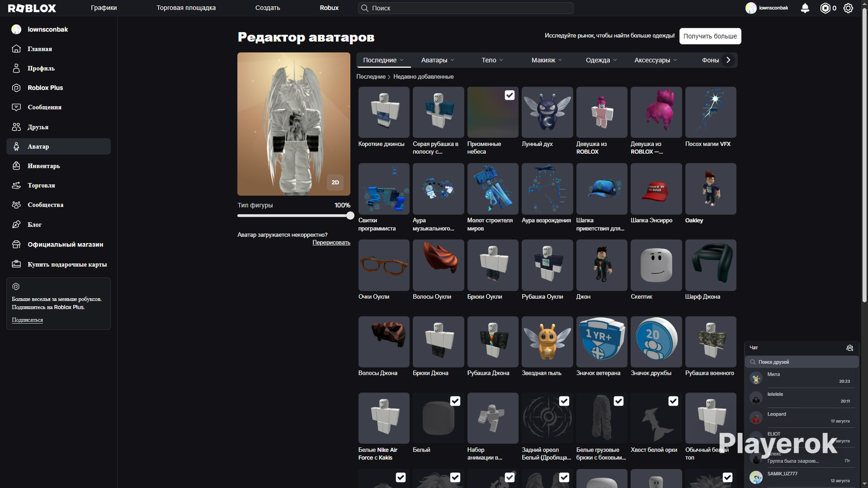
Task: Open Сообщества communities icon in sidebar
Action: coord(16,205)
